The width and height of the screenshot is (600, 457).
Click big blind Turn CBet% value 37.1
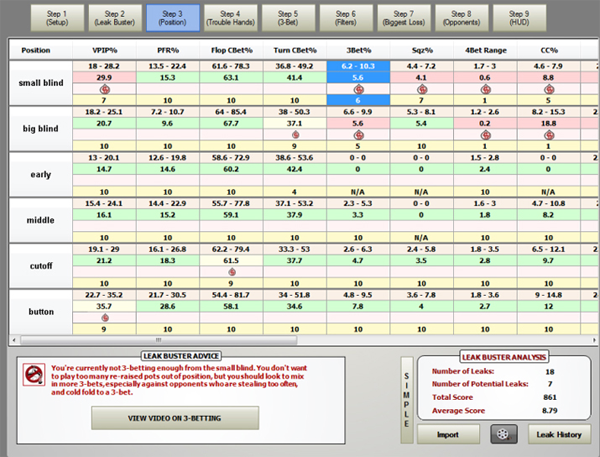click(x=295, y=123)
